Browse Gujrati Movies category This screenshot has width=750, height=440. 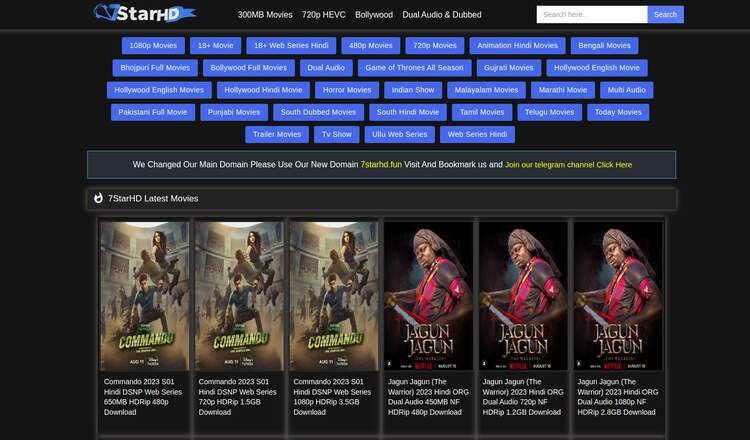pos(508,68)
